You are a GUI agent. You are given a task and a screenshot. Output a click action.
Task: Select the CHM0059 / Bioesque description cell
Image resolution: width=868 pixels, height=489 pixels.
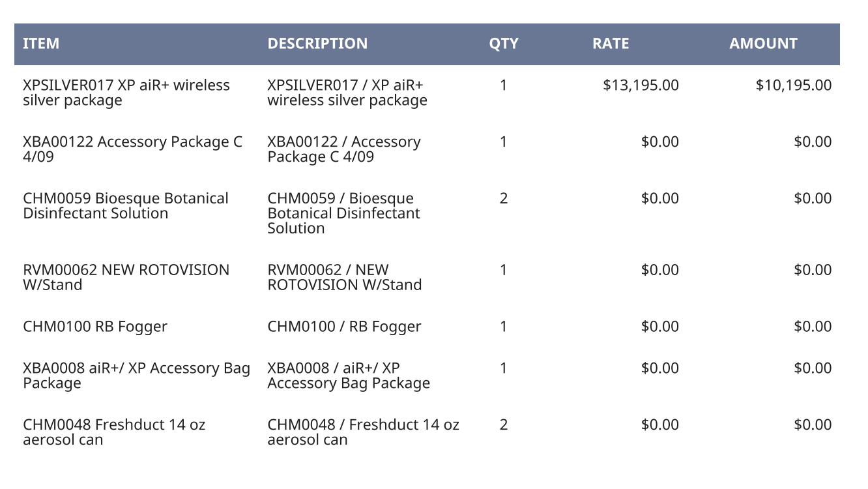click(344, 213)
